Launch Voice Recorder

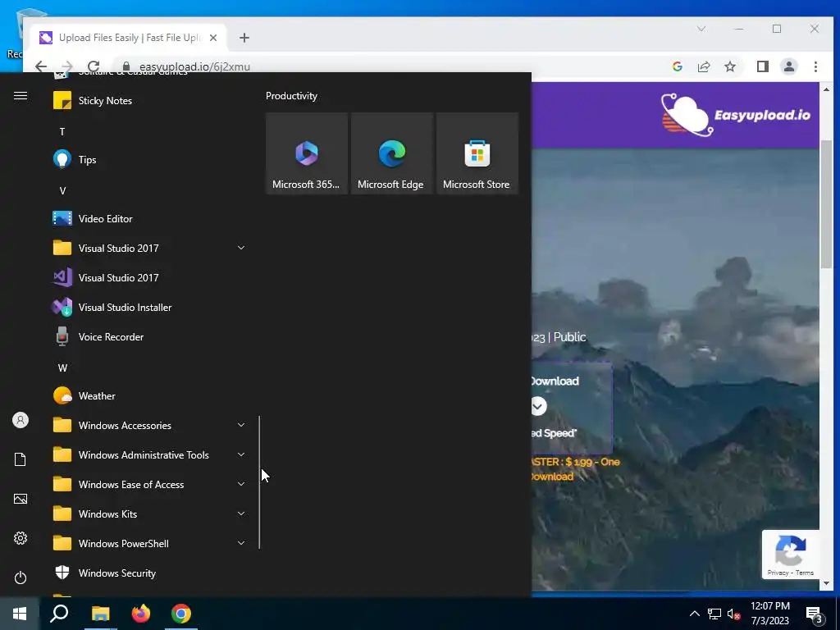[x=150, y=337]
